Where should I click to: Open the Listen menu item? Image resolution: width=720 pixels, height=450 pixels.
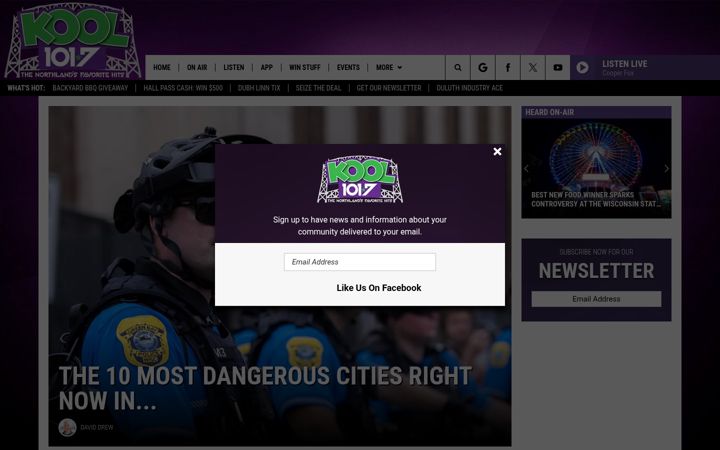tap(234, 68)
